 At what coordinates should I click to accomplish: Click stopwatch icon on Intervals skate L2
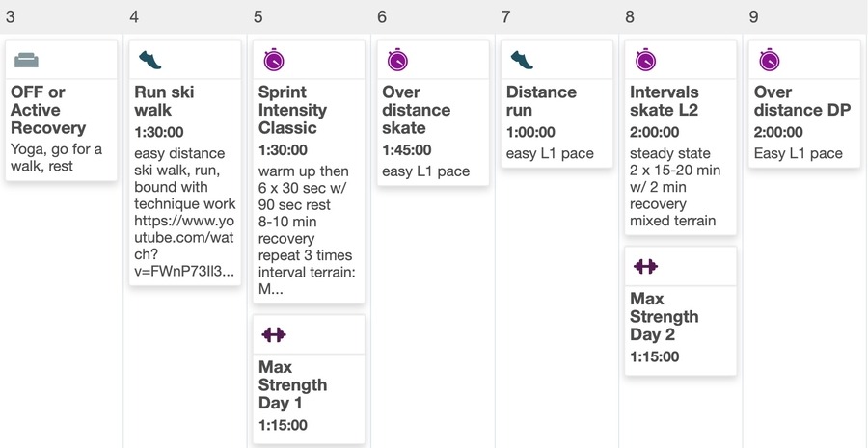(645, 61)
